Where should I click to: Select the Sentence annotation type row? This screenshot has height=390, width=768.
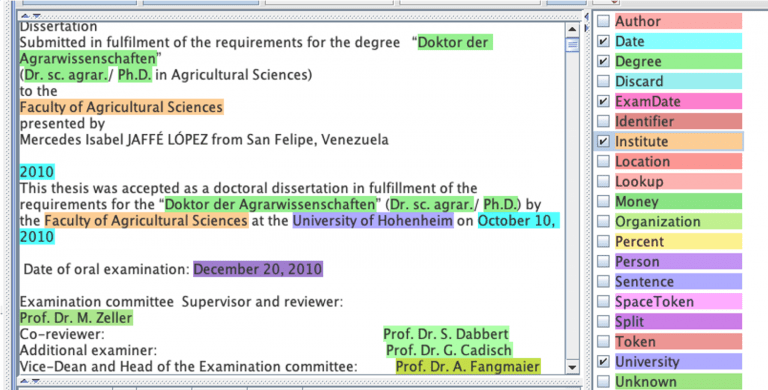pyautogui.click(x=669, y=281)
